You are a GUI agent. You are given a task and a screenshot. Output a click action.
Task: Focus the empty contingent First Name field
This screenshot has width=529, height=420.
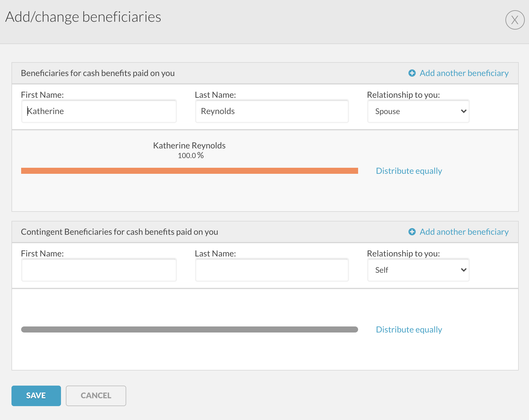99,270
